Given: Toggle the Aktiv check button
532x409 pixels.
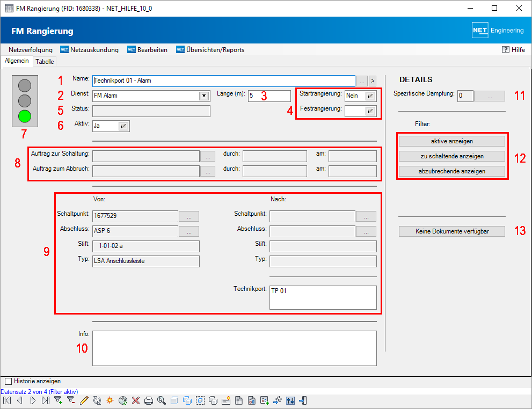Looking at the screenshot, I should point(123,126).
